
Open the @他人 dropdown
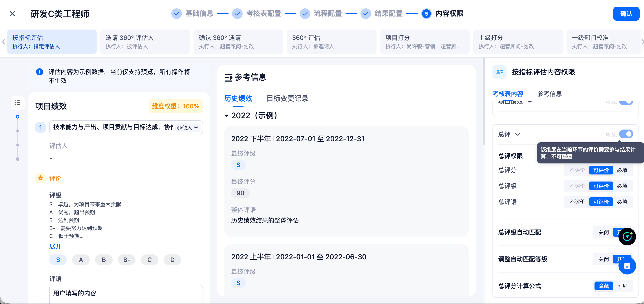click(188, 128)
